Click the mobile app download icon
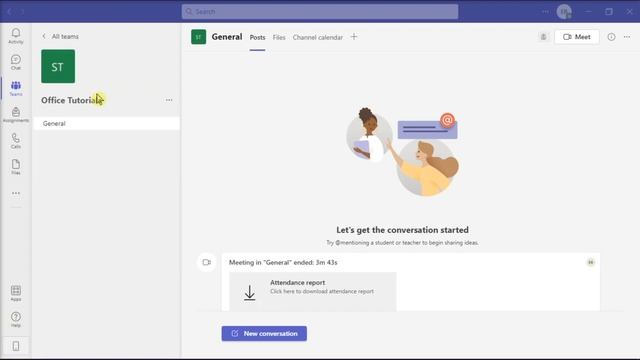 (16, 346)
